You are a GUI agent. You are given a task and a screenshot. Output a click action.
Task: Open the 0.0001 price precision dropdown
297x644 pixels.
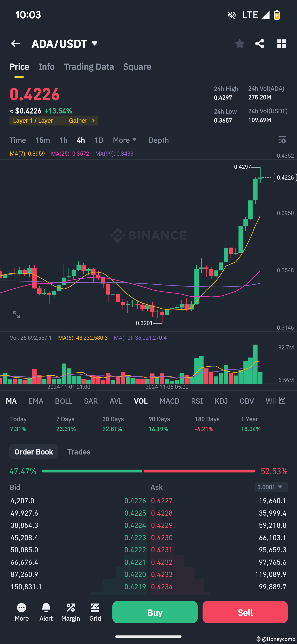click(x=271, y=487)
